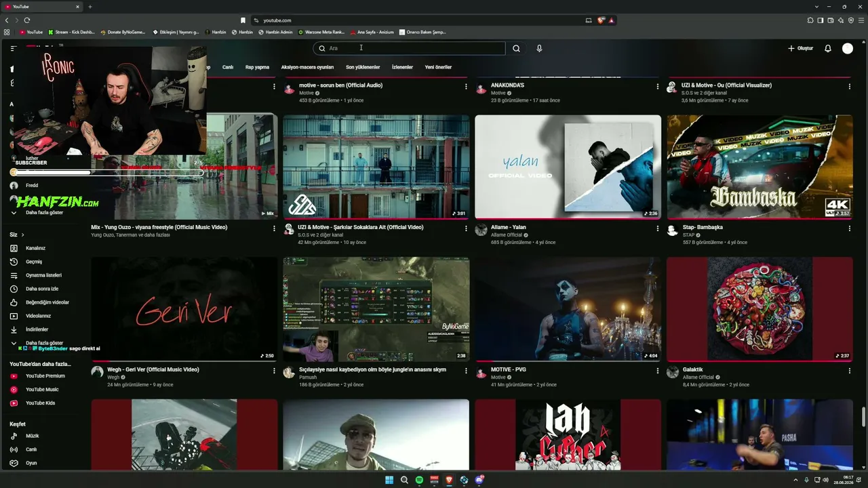
Task: Open the Warzone Meta Rank bookmark
Action: click(321, 32)
